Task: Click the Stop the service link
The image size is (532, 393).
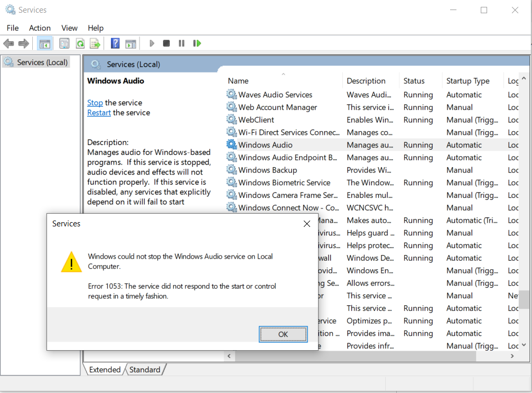Action: pos(95,103)
